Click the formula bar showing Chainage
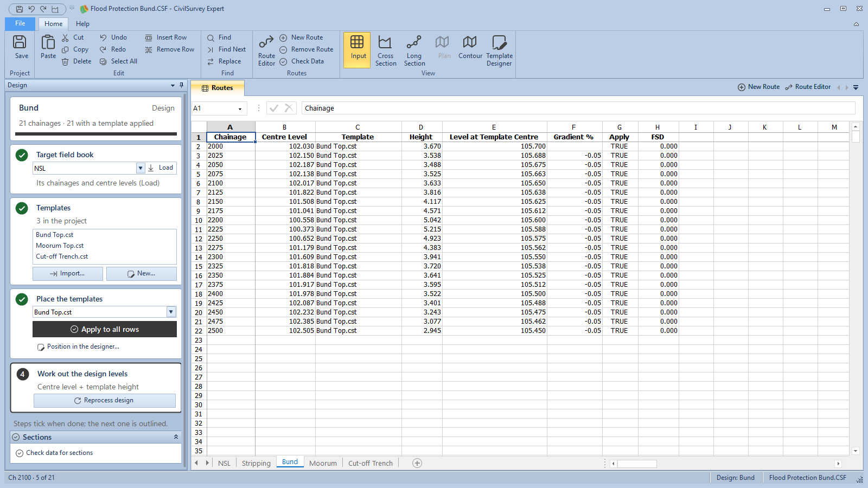 pos(578,108)
